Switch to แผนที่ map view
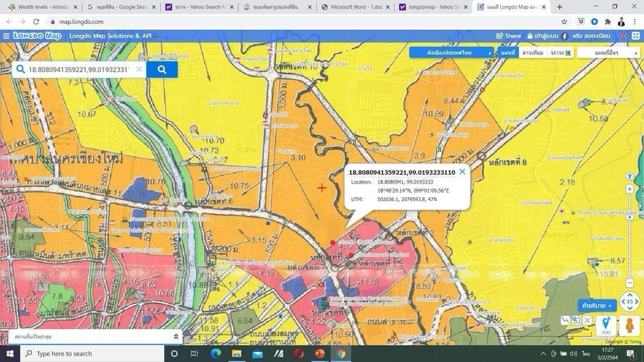Screen dimensions: 644x362 pos(507,53)
